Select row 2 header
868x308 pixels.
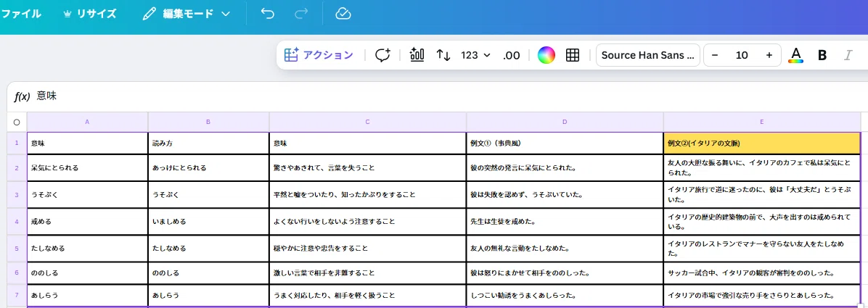point(17,167)
